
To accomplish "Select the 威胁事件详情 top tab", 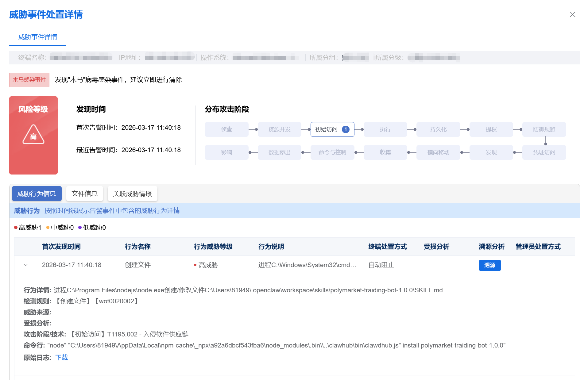I will [x=37, y=37].
